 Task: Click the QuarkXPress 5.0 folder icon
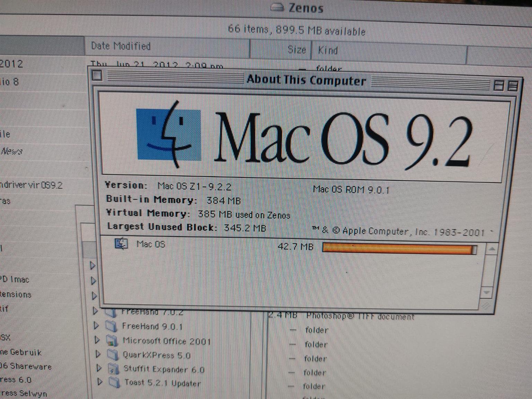pos(113,355)
